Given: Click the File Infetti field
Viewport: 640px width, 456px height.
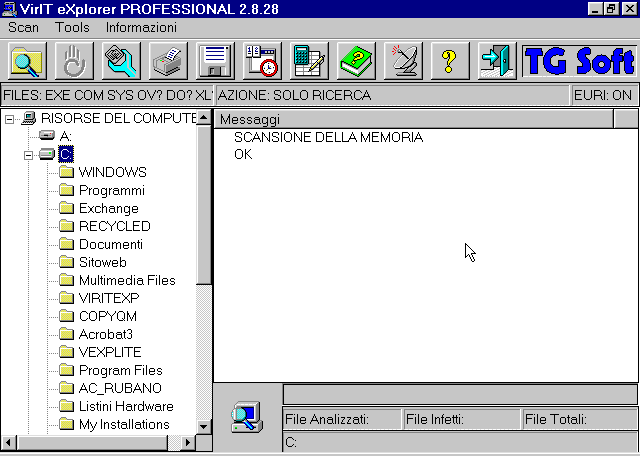Looking at the screenshot, I should click(x=462, y=419).
